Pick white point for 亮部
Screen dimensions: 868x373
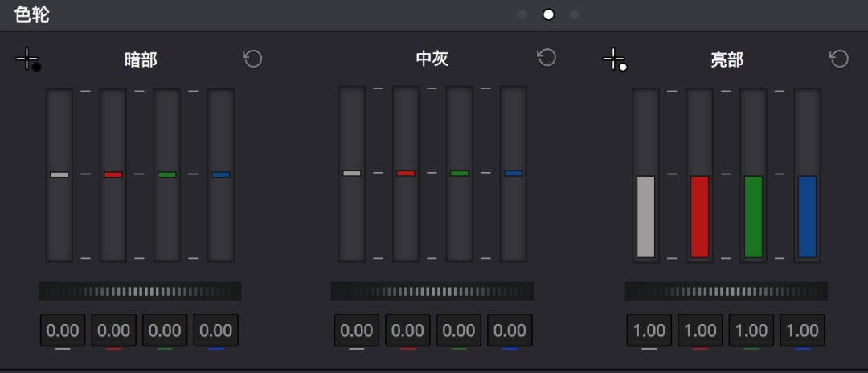click(x=615, y=59)
